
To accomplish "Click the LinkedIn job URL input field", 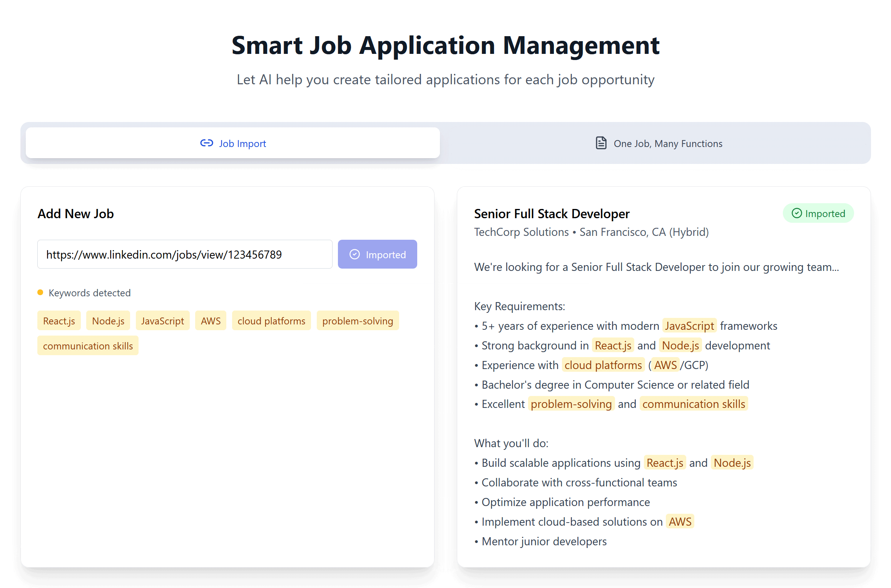I will (x=185, y=254).
